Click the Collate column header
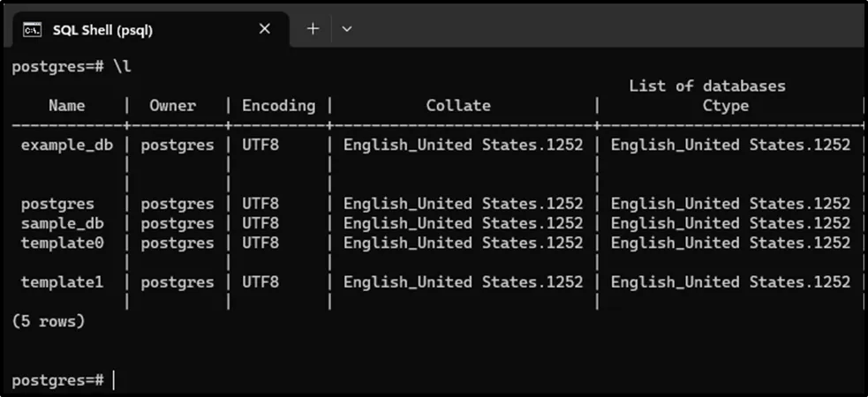Viewport: 868px width, 397px height. tap(458, 106)
